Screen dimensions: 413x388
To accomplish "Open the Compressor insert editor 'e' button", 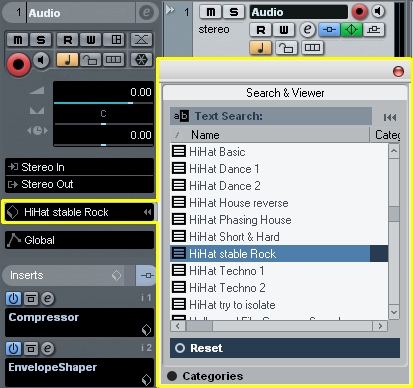I will coord(47,299).
